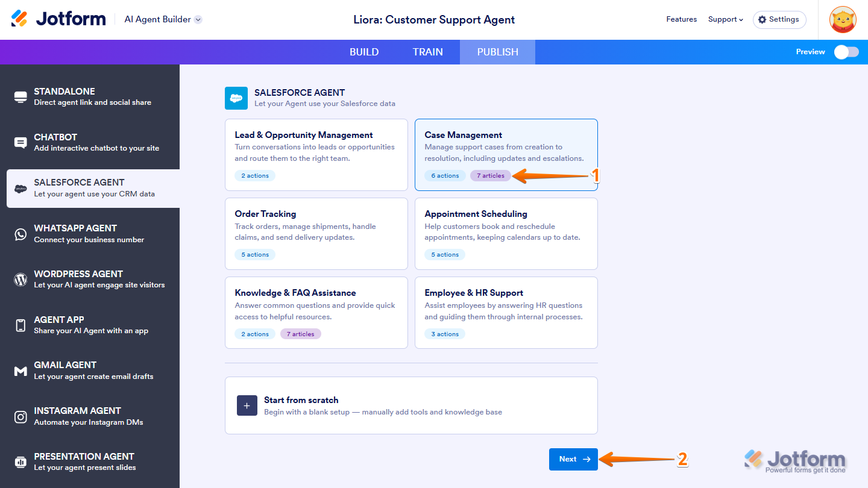The height and width of the screenshot is (488, 868).
Task: Click the Chatbot speech bubble icon
Action: [x=20, y=143]
